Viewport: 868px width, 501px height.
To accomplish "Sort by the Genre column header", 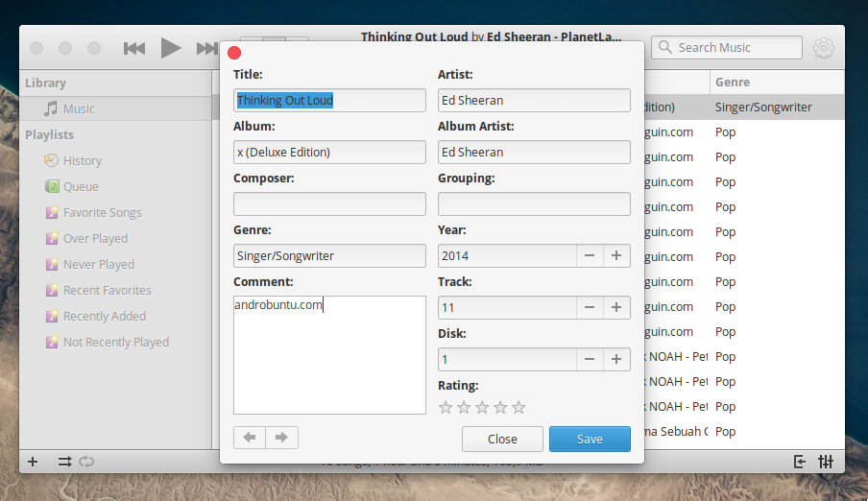I will [x=777, y=83].
